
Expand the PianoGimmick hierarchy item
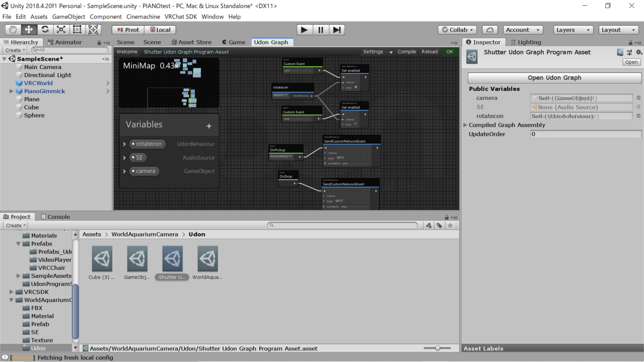click(12, 92)
